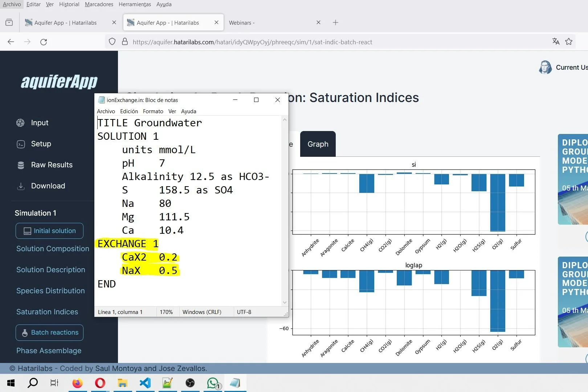Click the Download icon in the sidebar
Image resolution: width=588 pixels, height=392 pixels.
click(21, 186)
